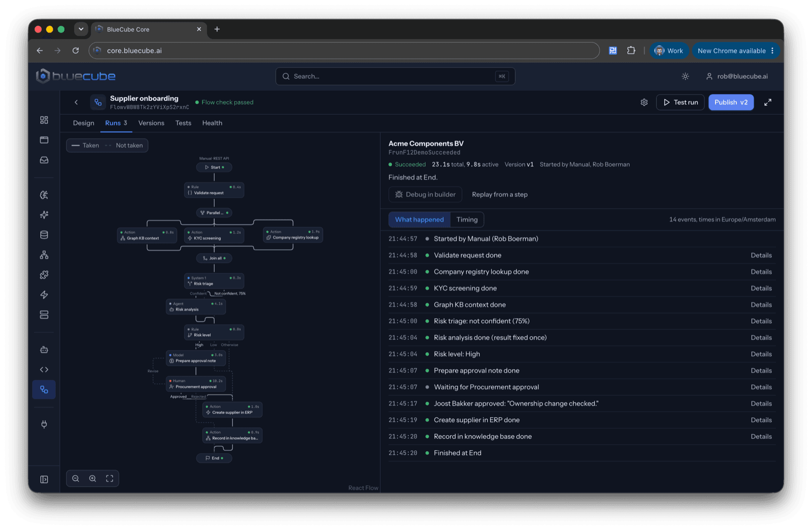
Task: Open the window panel icon in sidebar
Action: tap(44, 139)
